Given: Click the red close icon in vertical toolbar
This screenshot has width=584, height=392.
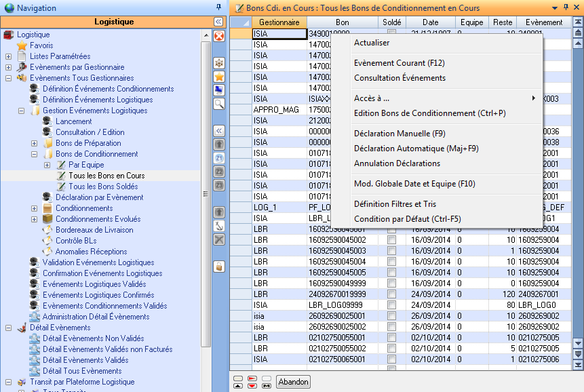Looking at the screenshot, I should (x=219, y=36).
